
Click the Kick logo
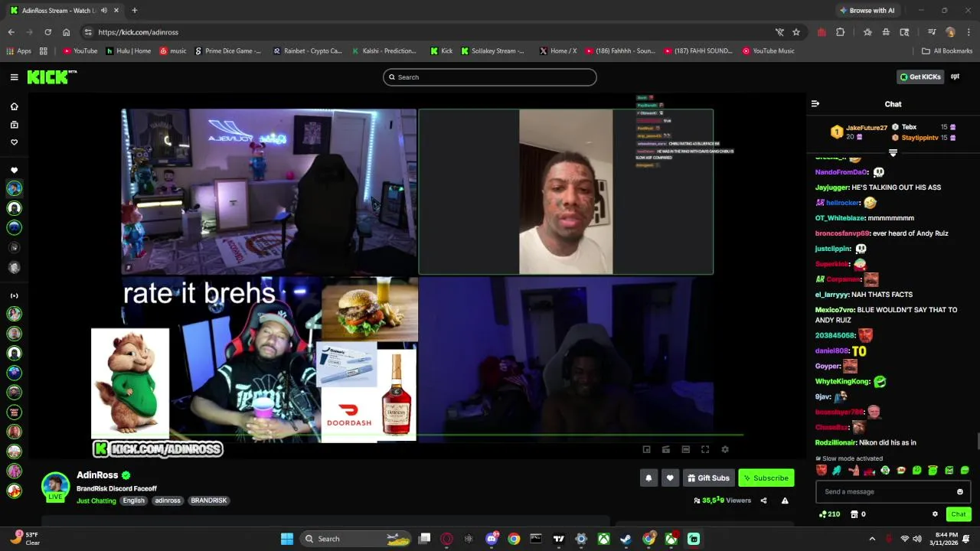click(x=51, y=77)
